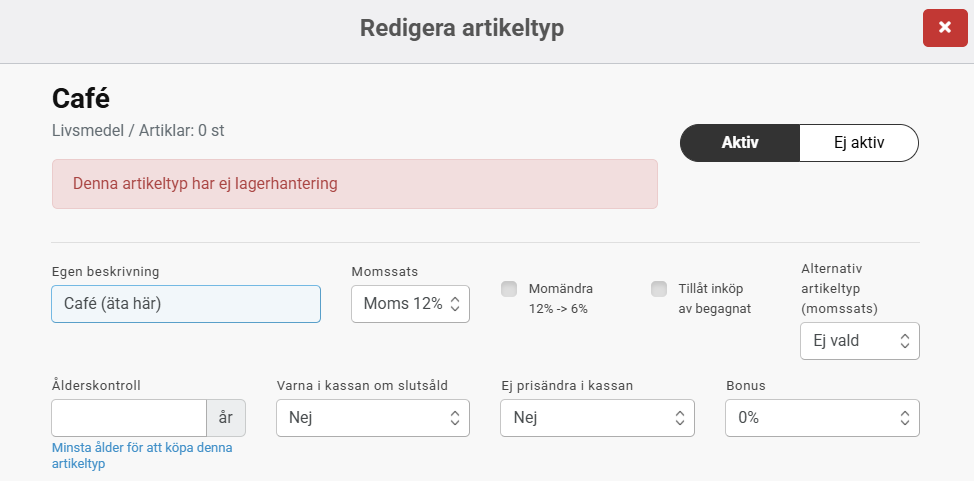Click the år unit suffix box
The height and width of the screenshot is (481, 974).
coord(225,418)
